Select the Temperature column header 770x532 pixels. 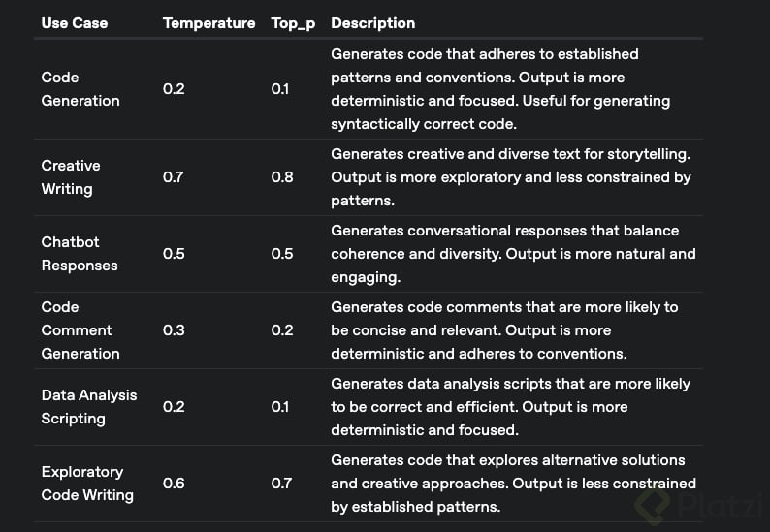[x=209, y=22]
